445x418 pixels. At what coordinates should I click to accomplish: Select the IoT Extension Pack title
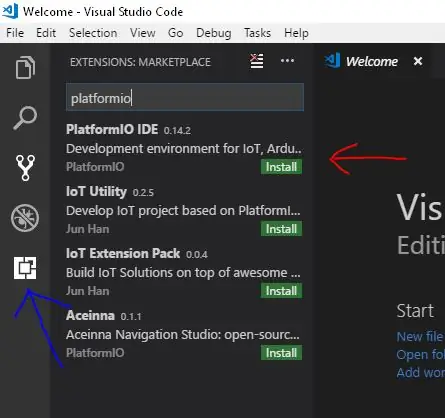point(123,254)
